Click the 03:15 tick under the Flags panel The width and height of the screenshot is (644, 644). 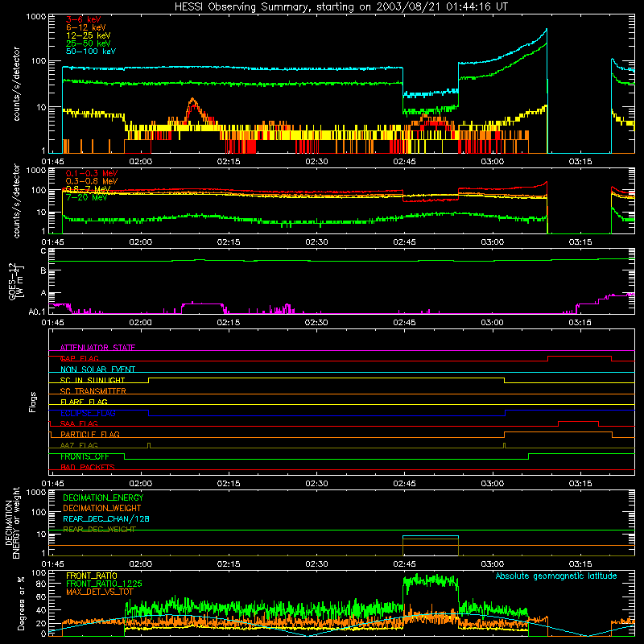[x=580, y=484]
